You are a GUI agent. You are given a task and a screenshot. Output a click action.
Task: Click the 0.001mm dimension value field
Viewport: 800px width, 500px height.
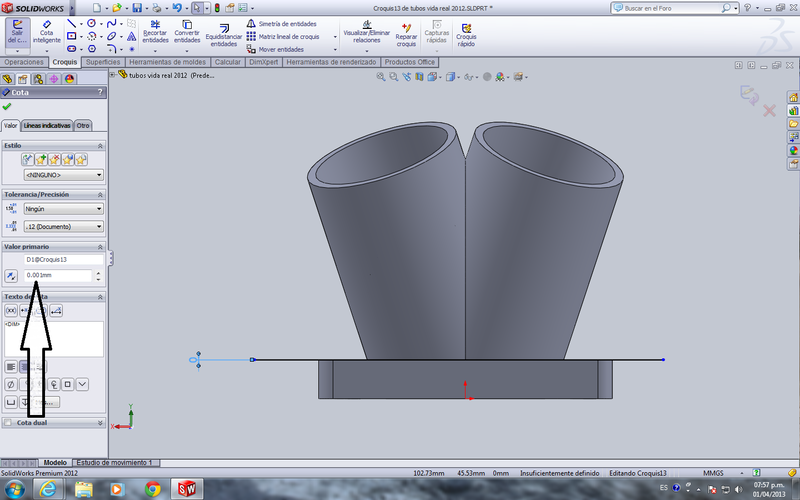click(58, 276)
